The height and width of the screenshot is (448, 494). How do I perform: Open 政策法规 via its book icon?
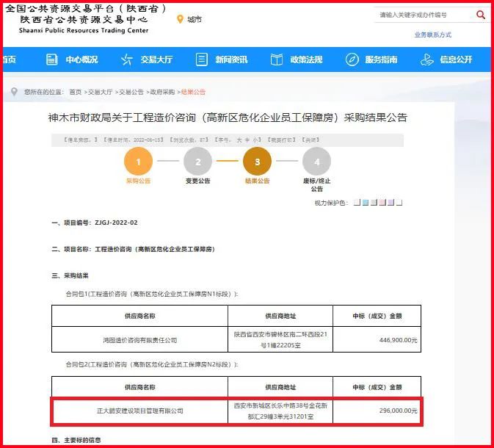pyautogui.click(x=276, y=60)
